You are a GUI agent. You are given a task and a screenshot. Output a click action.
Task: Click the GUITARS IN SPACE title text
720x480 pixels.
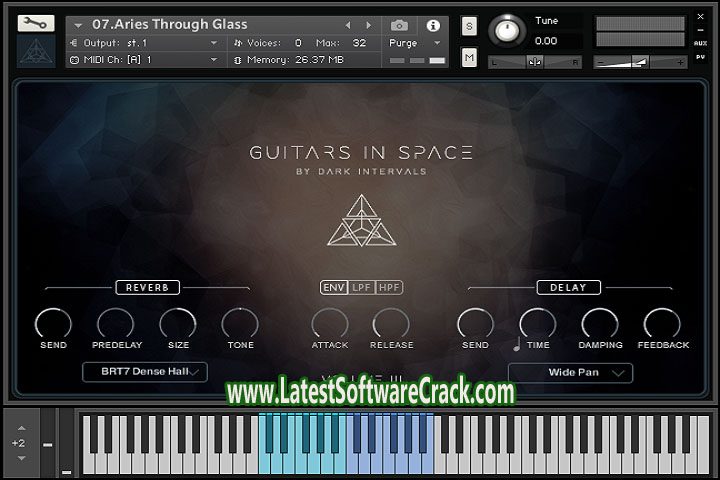361,152
